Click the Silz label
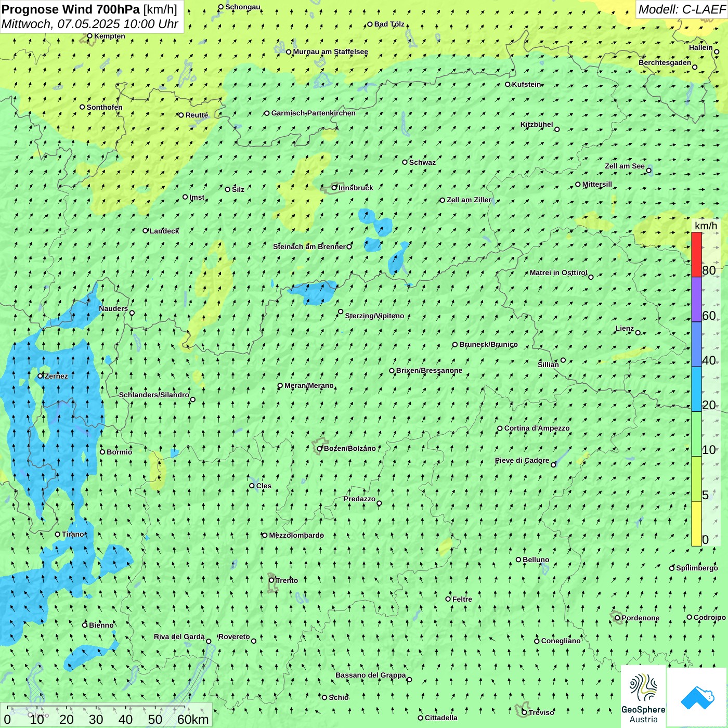This screenshot has width=728, height=728. click(x=238, y=189)
